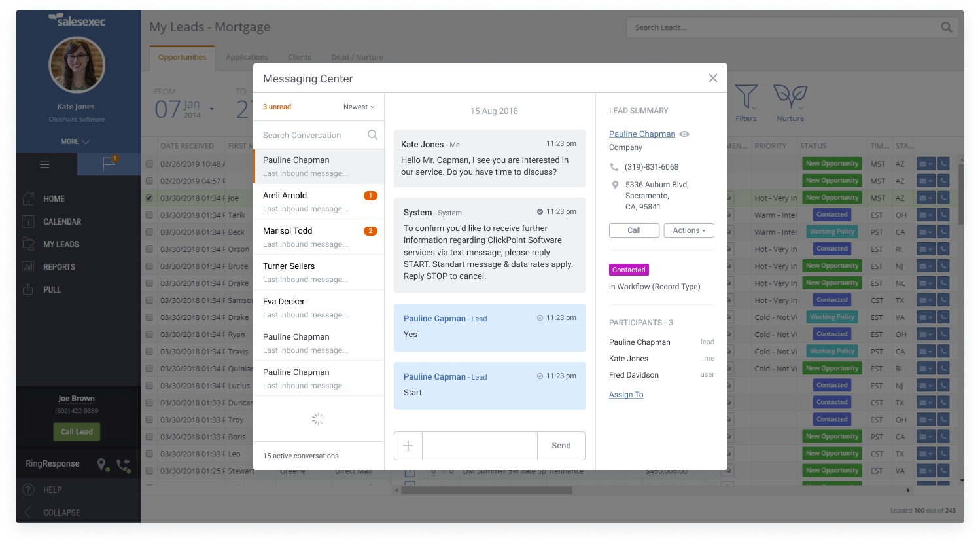Viewport: 980px width, 544px height.
Task: Toggle checkbox for 02/26/2019 10:48 lead row
Action: [x=149, y=164]
